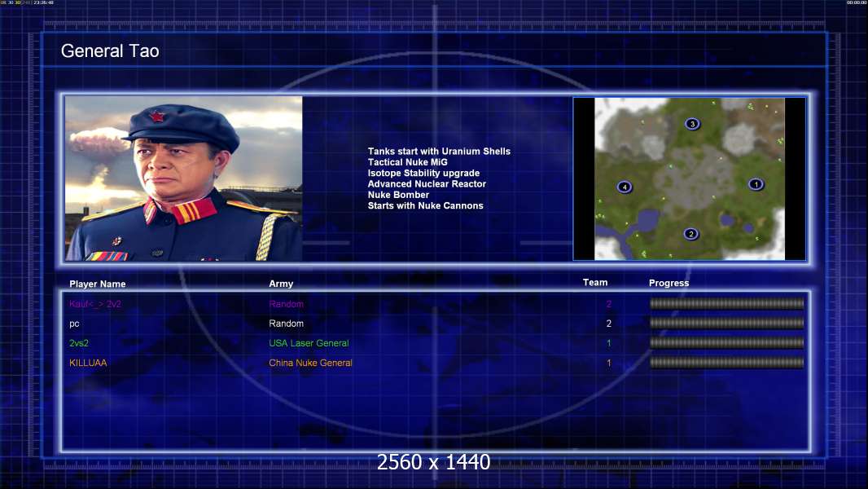The image size is (868, 489).
Task: Click progress bar of 2vs2 row
Action: (727, 343)
